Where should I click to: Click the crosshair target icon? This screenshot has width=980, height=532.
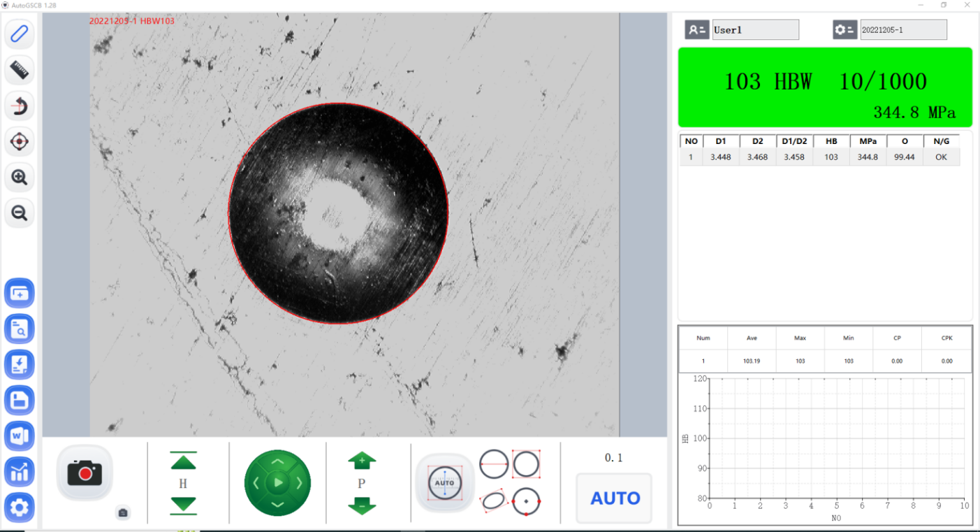click(20, 142)
